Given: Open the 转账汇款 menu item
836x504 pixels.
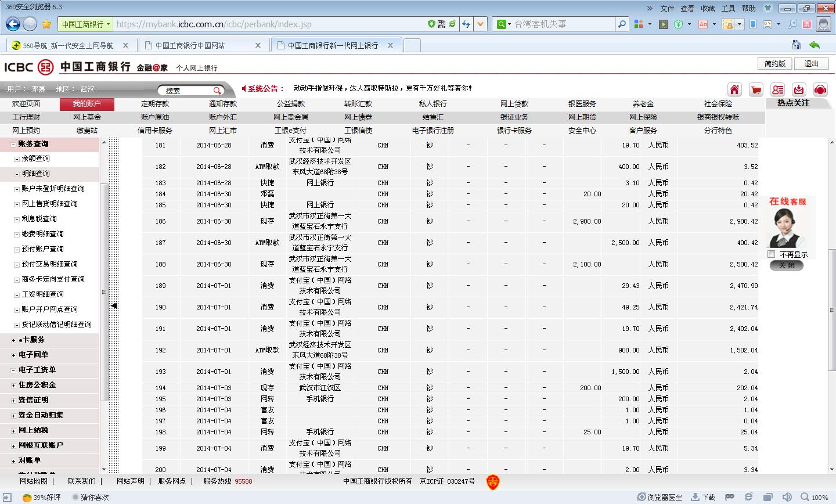Looking at the screenshot, I should 358,104.
